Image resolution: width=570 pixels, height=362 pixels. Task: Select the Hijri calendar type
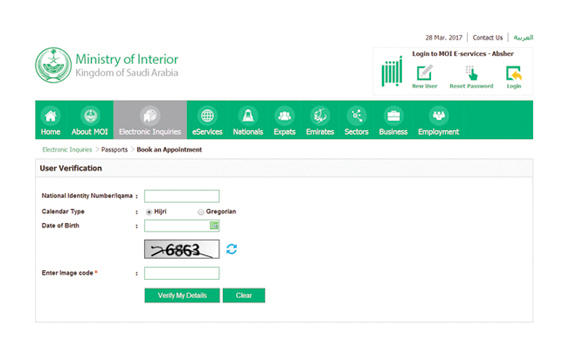click(x=149, y=212)
